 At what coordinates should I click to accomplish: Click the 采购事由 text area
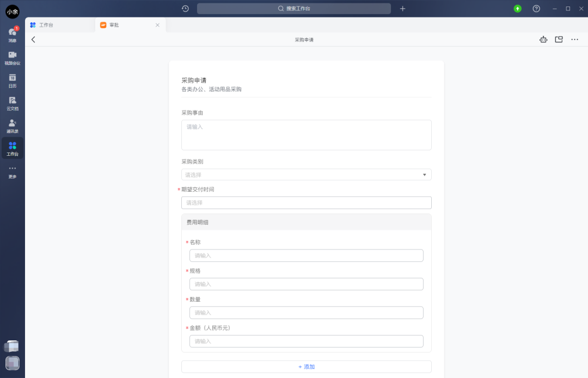click(x=306, y=135)
